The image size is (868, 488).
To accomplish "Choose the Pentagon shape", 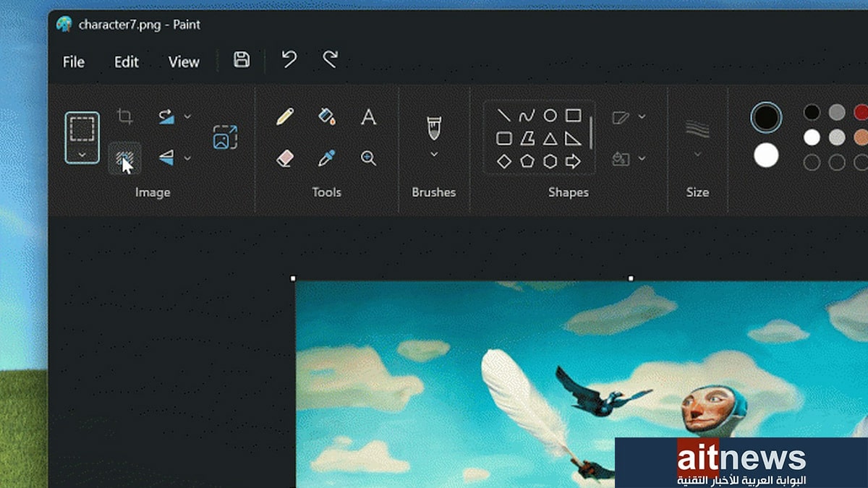I will [527, 161].
